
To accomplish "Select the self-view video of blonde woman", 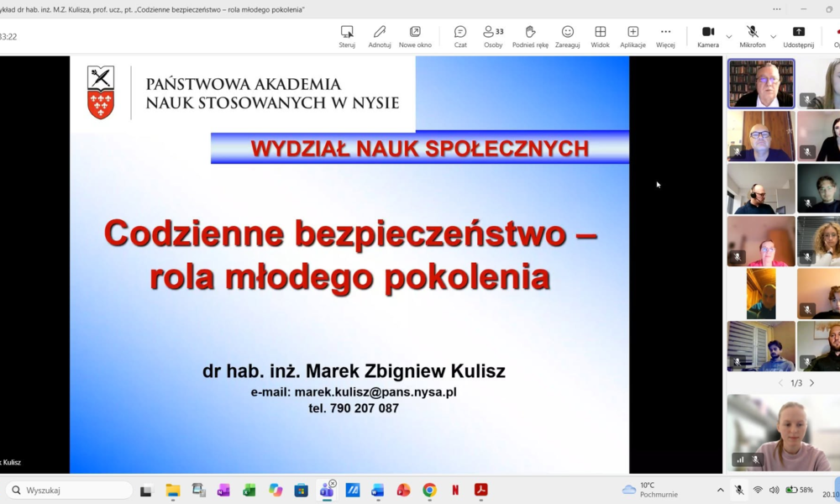I will (x=783, y=433).
